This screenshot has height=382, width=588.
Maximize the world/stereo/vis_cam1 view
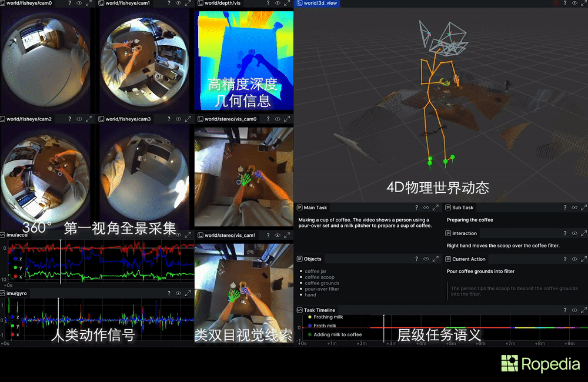pos(286,235)
